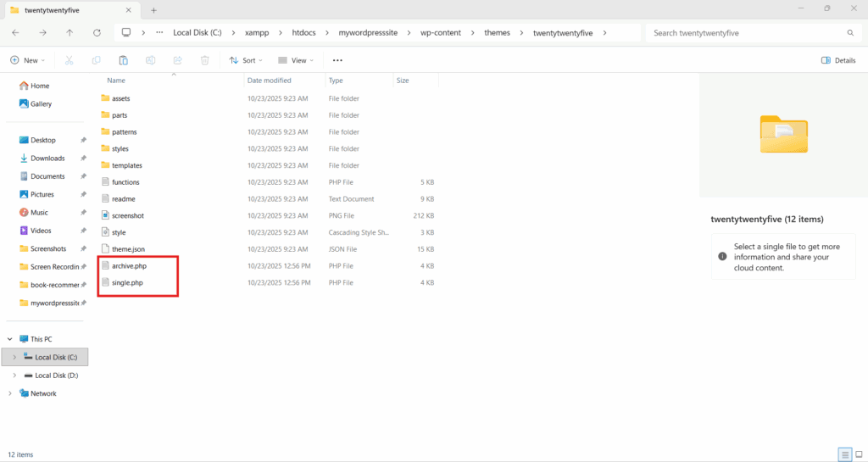Click the Copy icon in toolbar
Screen dimensions: 868x462
click(97, 60)
